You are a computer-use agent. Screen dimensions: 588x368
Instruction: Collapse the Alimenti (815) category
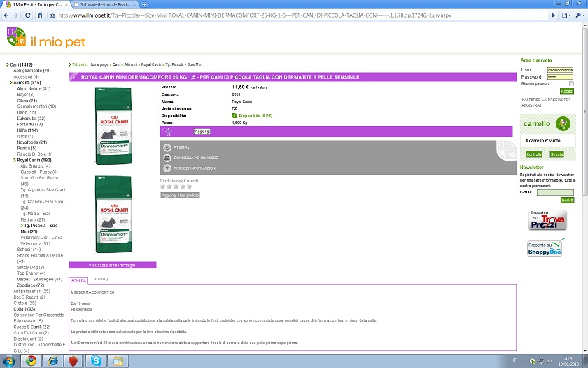pos(27,83)
